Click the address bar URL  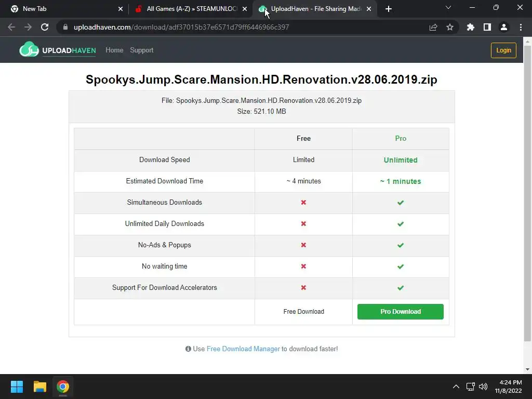(181, 27)
